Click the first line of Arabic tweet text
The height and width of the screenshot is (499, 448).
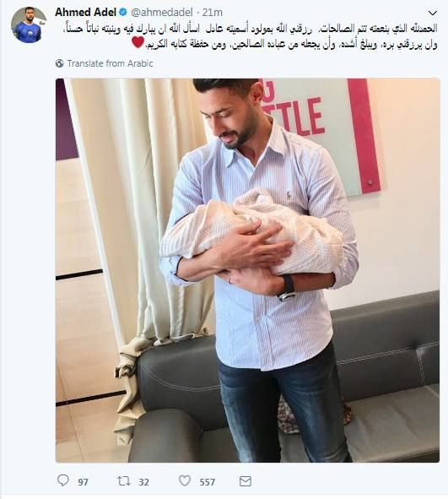click(251, 29)
